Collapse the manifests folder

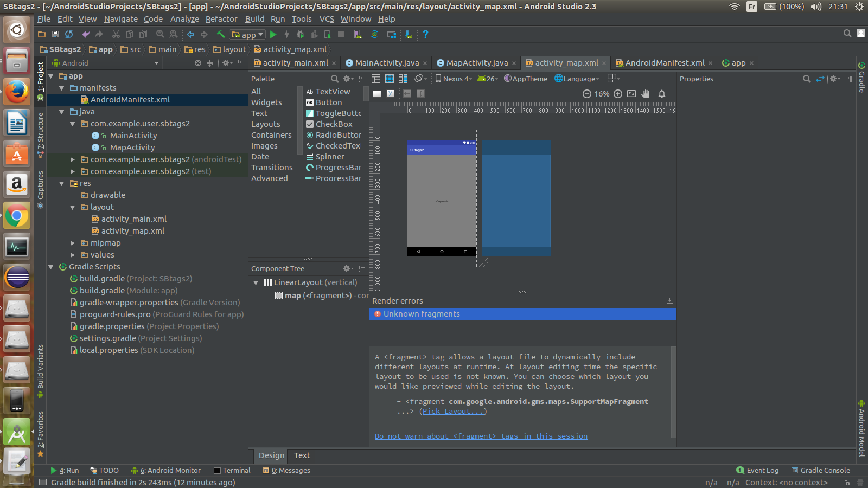click(62, 88)
